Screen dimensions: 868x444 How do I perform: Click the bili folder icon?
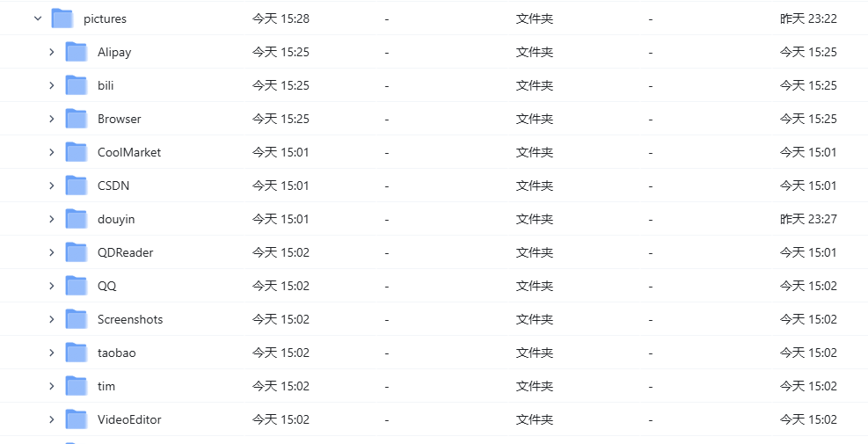pos(77,85)
